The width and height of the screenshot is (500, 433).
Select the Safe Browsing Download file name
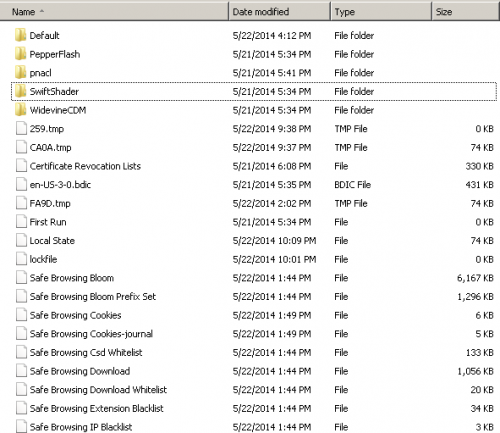pyautogui.click(x=80, y=372)
